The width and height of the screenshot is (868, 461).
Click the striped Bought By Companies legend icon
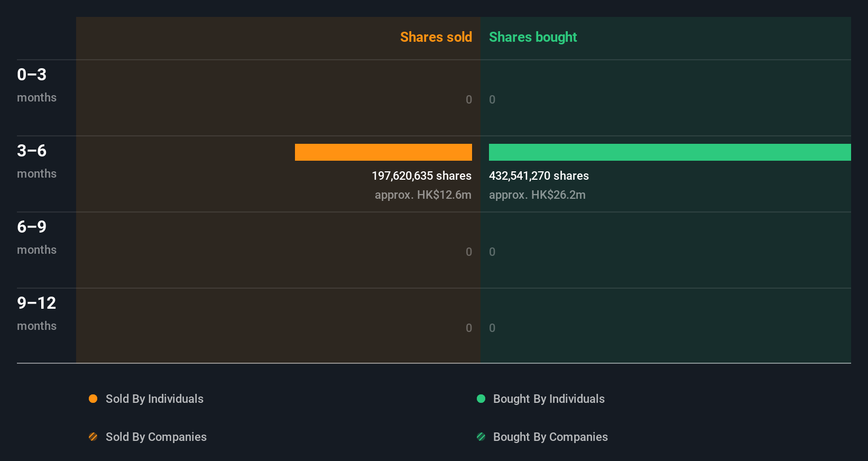481,437
